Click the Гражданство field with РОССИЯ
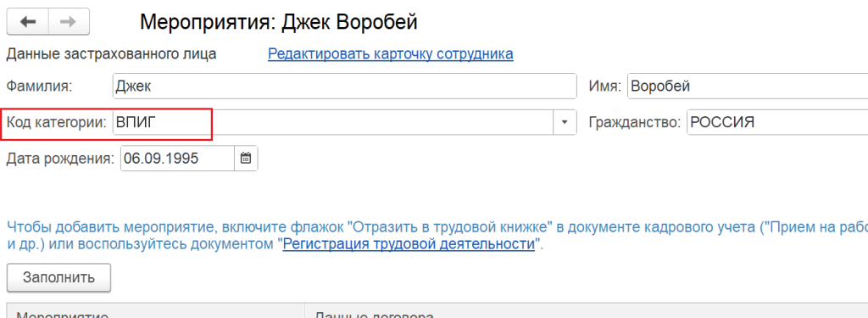Viewport: 868px width, 318px height. (777, 122)
